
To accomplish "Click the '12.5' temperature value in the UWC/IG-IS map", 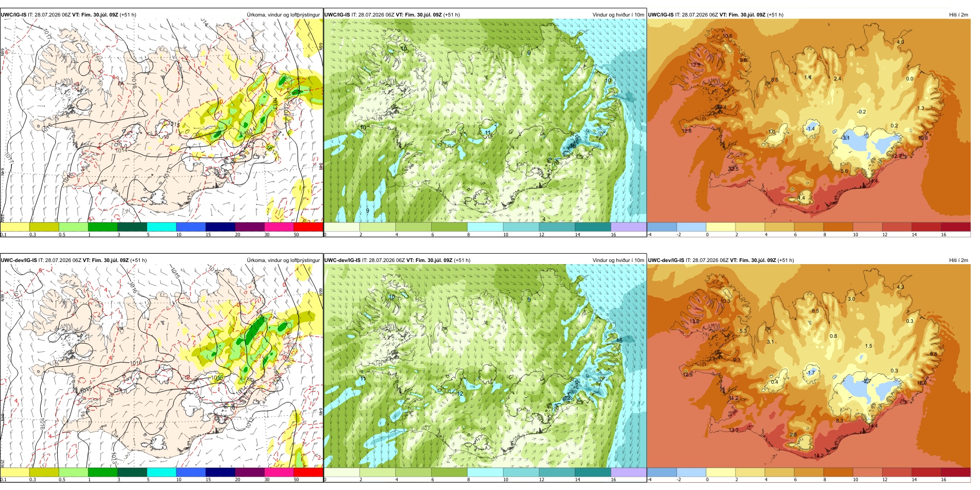I will (x=733, y=169).
